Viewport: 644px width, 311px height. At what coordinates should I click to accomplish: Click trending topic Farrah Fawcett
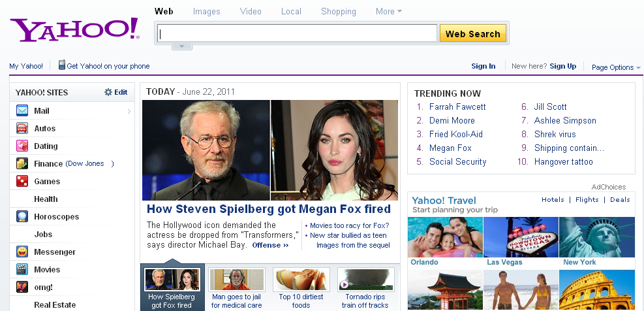tap(457, 107)
